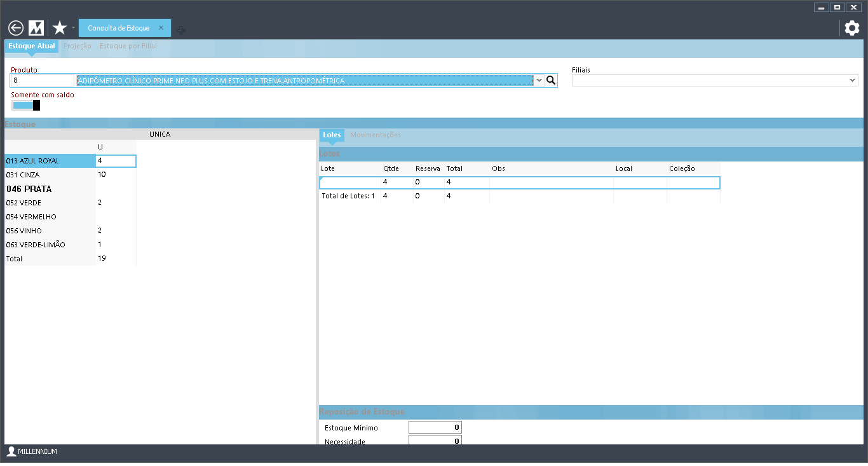Open the Movimentações tab
The image size is (868, 466).
375,135
